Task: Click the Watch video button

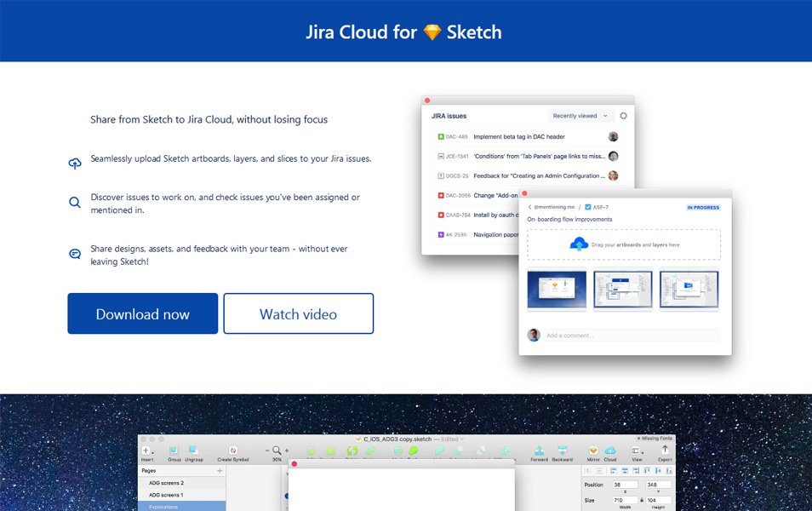Action: pyautogui.click(x=298, y=313)
